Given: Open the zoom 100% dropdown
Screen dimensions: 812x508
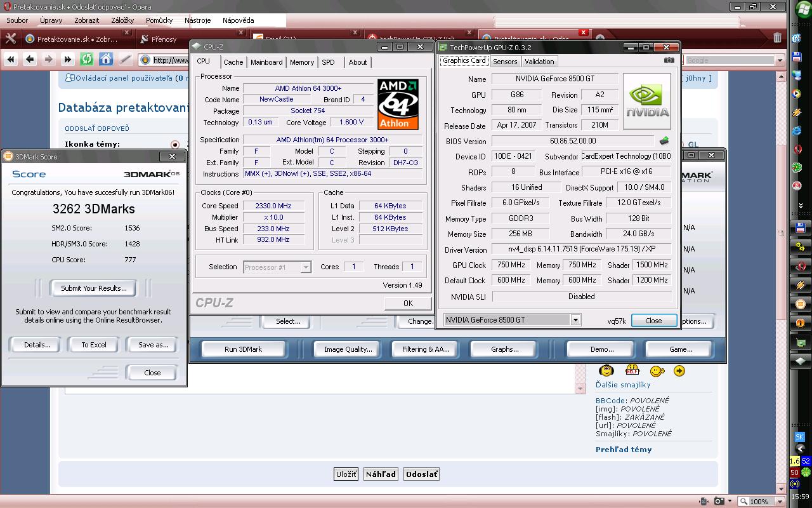Looking at the screenshot, I should [779, 501].
